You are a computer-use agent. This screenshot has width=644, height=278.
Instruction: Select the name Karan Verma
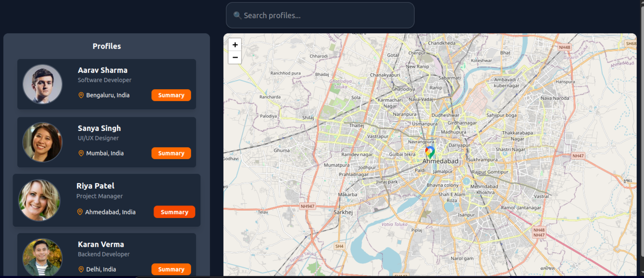[101, 244]
